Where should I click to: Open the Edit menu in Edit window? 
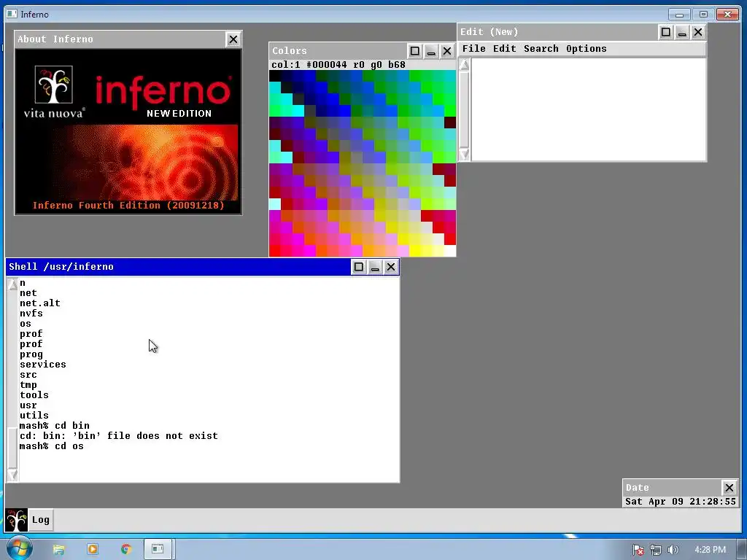505,49
